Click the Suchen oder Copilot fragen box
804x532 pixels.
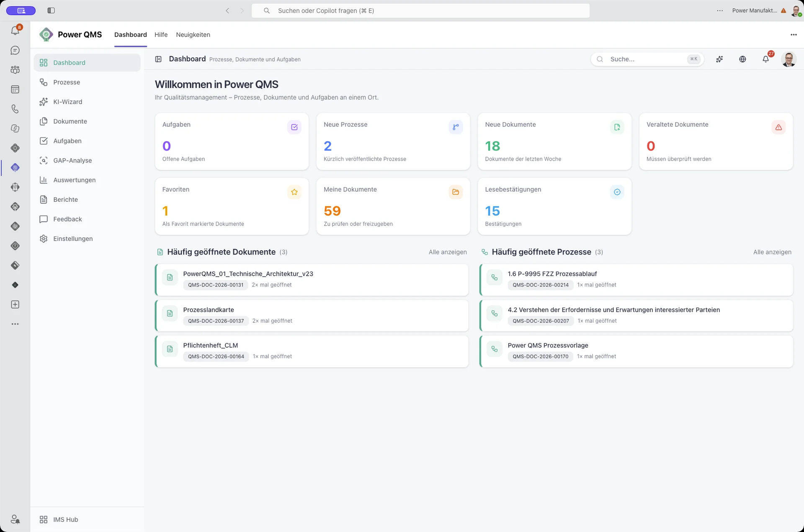point(420,10)
